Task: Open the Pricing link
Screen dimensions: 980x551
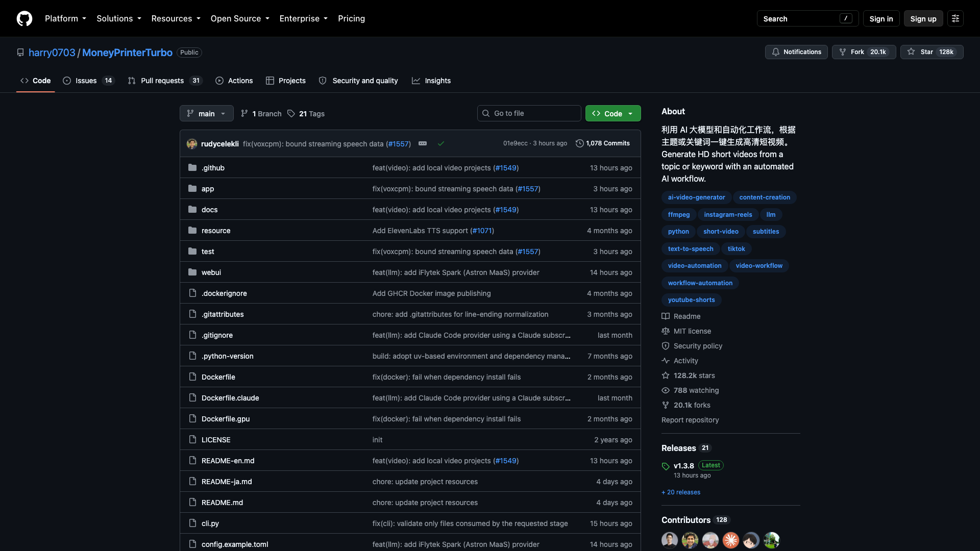Action: [x=351, y=18]
